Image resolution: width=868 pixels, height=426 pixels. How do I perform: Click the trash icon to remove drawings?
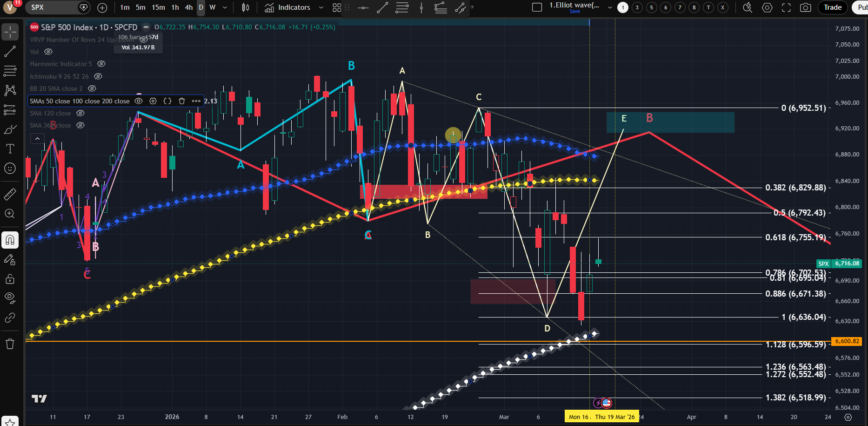10,344
